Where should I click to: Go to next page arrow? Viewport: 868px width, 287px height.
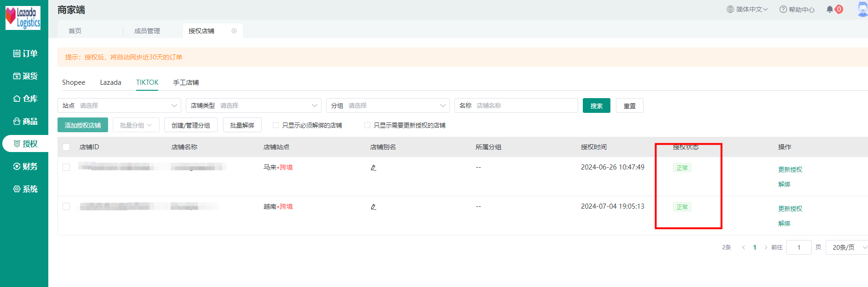(765, 247)
